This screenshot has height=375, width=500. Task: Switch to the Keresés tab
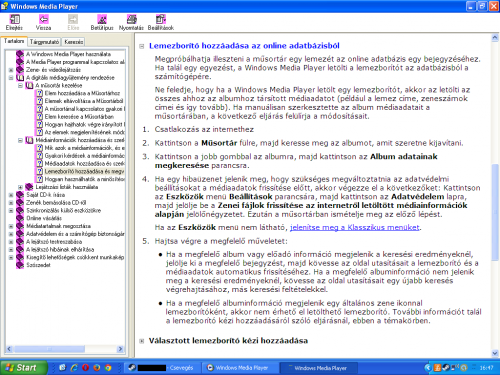pos(74,42)
